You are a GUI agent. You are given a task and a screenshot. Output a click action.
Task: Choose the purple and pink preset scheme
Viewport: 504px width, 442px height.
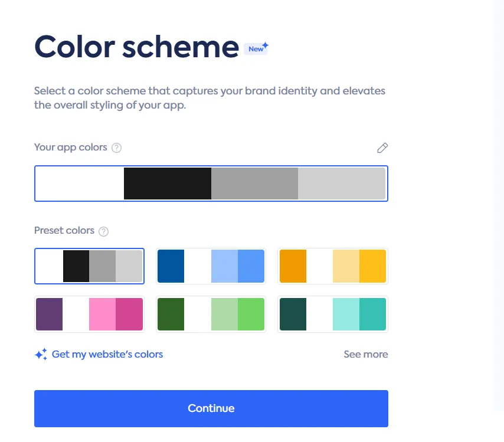(x=89, y=314)
